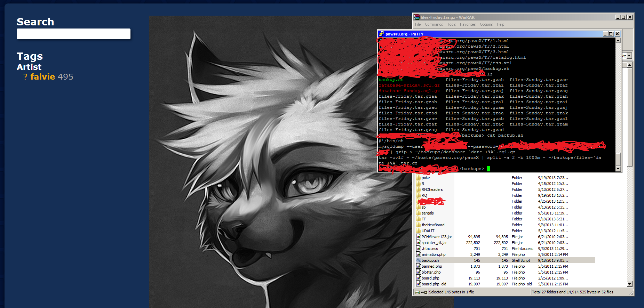Expand the WinRAR address bar dropdown arrow

coord(629,56)
